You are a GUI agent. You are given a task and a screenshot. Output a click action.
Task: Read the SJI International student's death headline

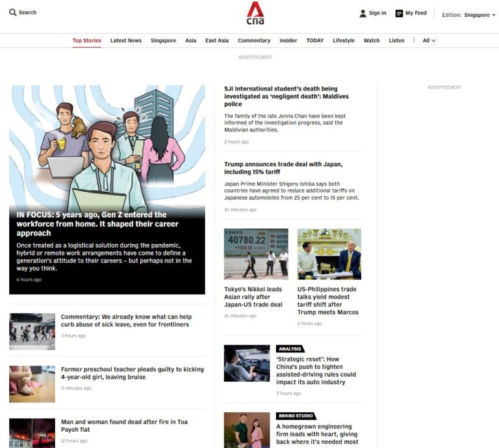pos(286,96)
